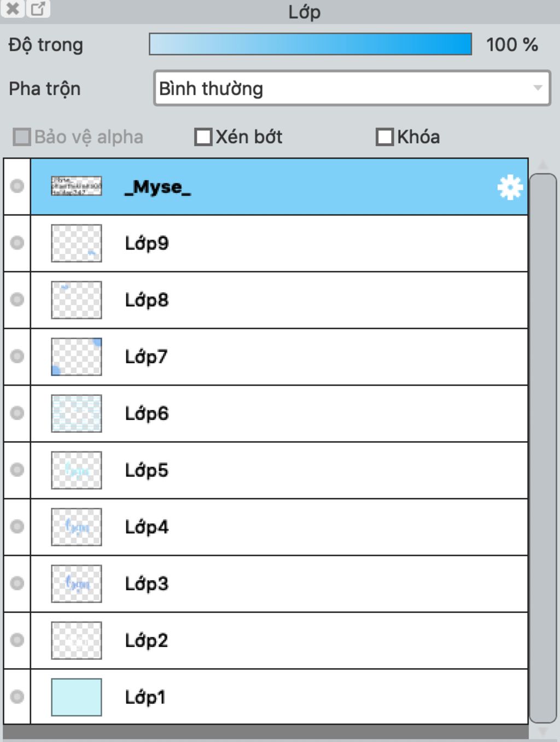Viewport: 560px width, 742px height.
Task: Open the Pha trộn blend mode dropdown
Action: pyautogui.click(x=352, y=88)
